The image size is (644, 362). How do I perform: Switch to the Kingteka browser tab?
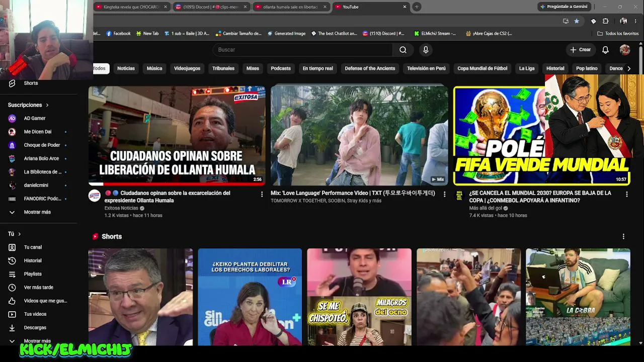131,7
